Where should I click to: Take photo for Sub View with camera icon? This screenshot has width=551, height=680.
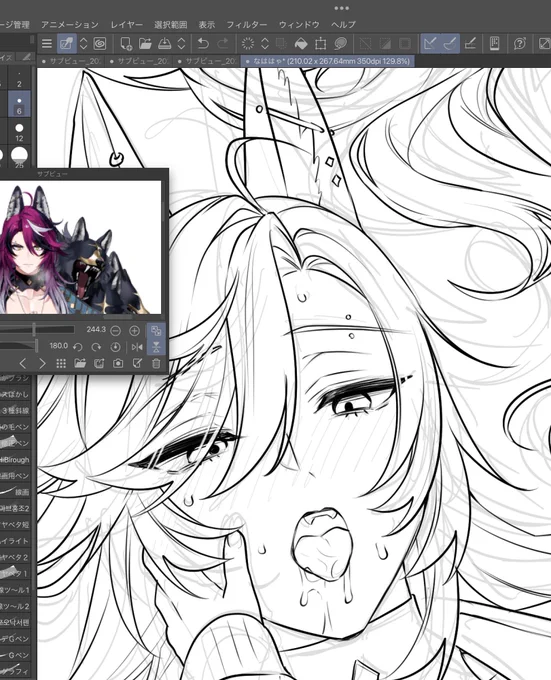tap(118, 363)
